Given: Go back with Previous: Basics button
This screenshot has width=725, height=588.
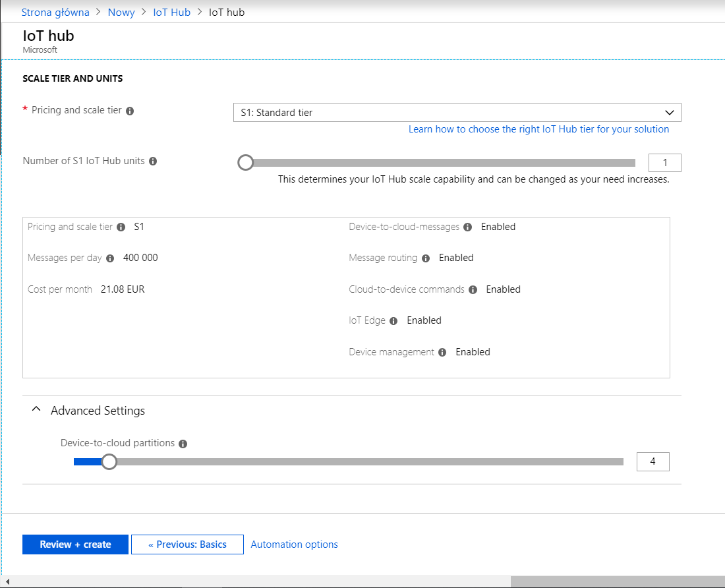Looking at the screenshot, I should (187, 544).
